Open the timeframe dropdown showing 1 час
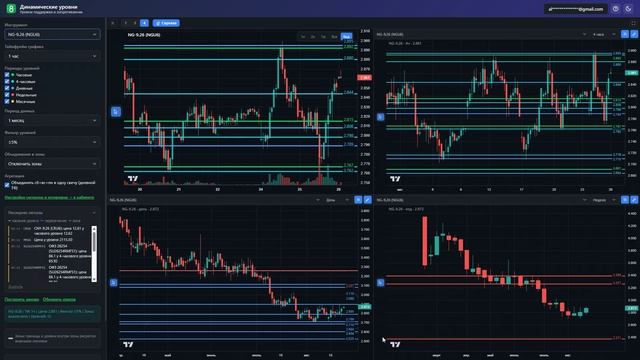The height and width of the screenshot is (360, 640). [x=52, y=56]
